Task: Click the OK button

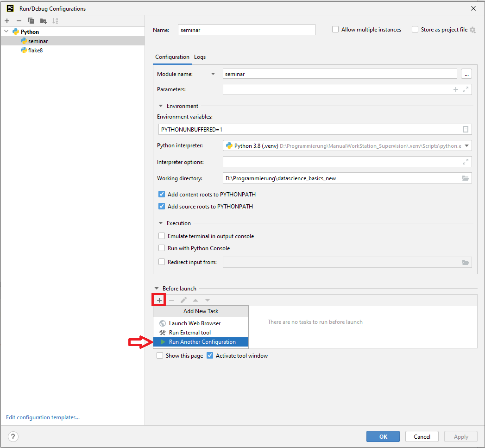Action: (383, 436)
